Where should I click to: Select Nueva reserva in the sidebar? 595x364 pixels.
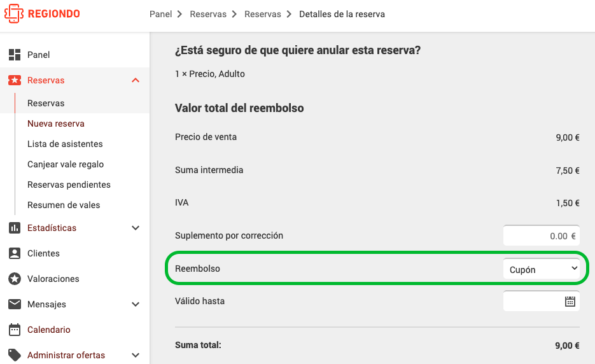click(56, 123)
